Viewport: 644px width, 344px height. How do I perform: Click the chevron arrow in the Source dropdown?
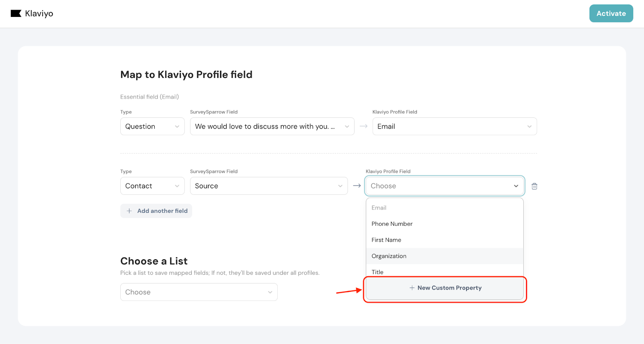(340, 186)
